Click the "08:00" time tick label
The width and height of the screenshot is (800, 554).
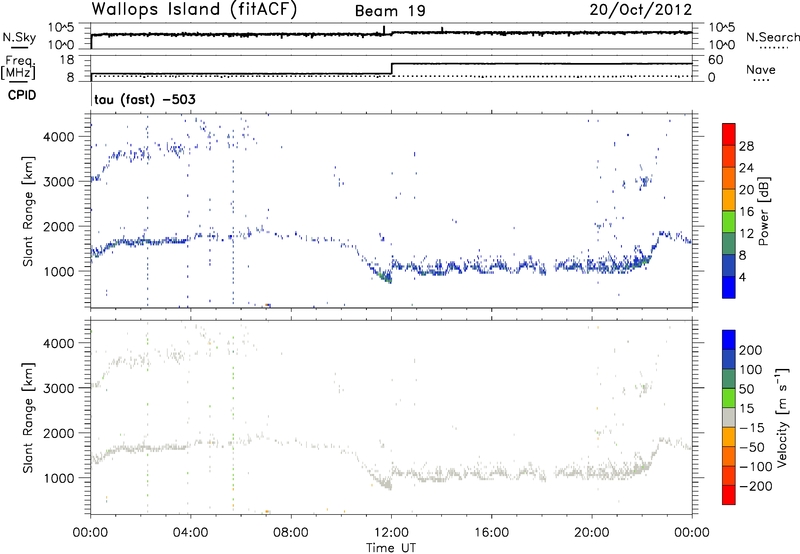click(291, 533)
